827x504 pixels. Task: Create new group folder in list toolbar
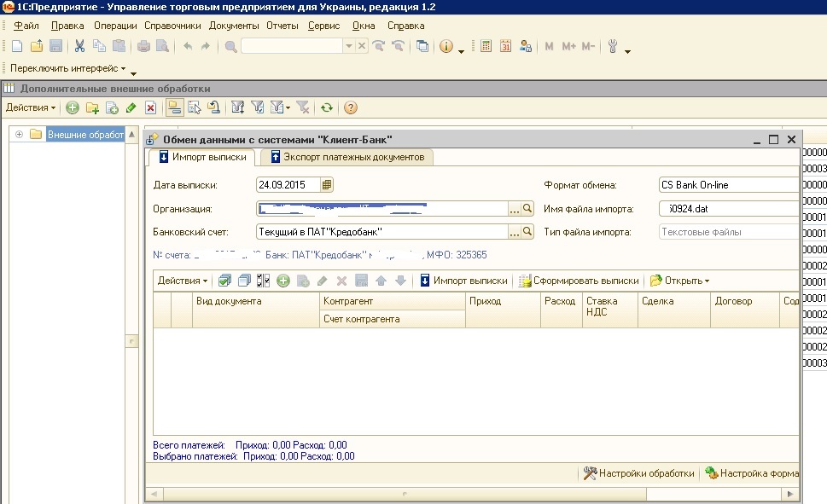(x=92, y=108)
